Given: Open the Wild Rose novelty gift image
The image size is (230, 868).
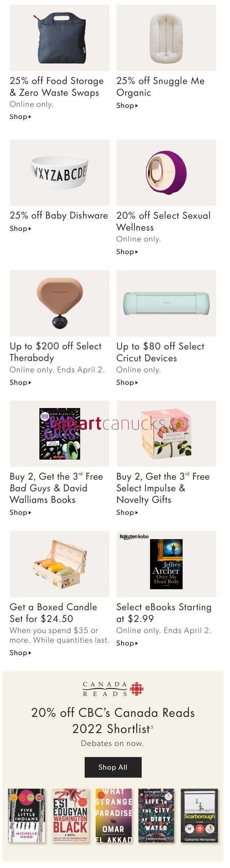Looking at the screenshot, I should 166,434.
